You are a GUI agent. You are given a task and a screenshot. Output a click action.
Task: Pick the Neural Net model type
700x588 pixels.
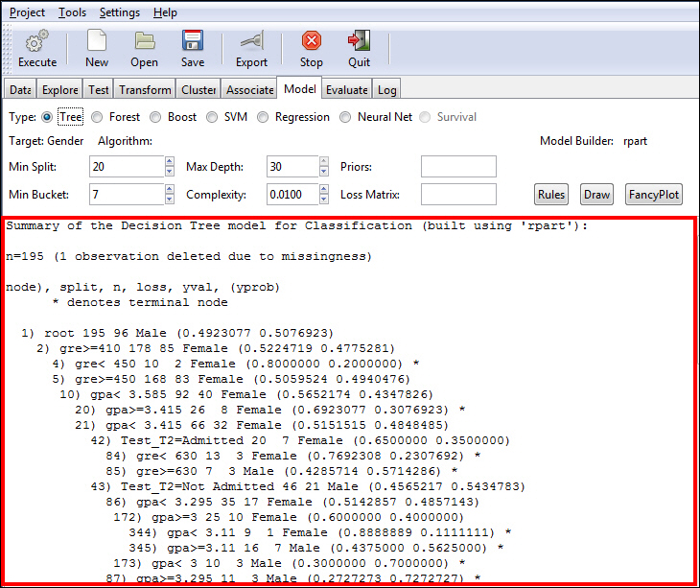point(345,117)
